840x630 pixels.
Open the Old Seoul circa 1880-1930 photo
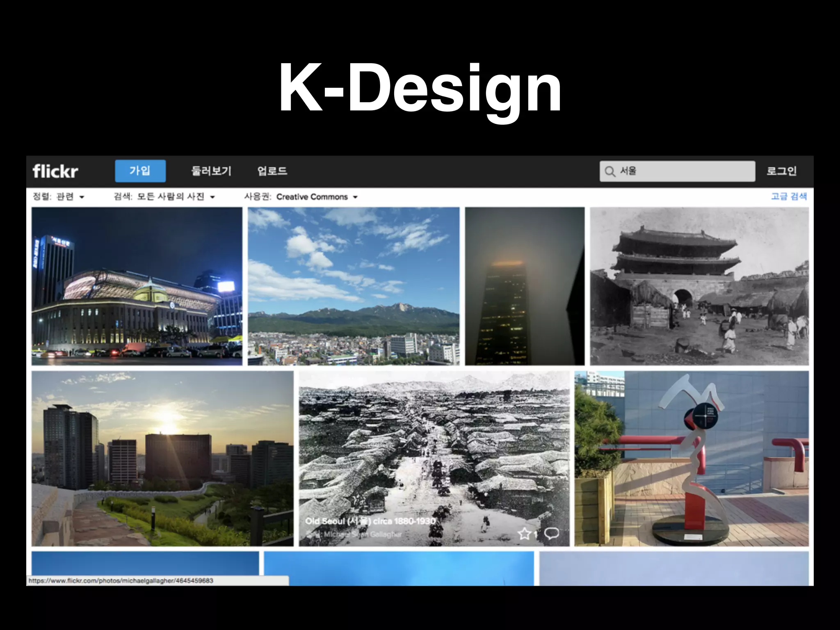point(434,459)
